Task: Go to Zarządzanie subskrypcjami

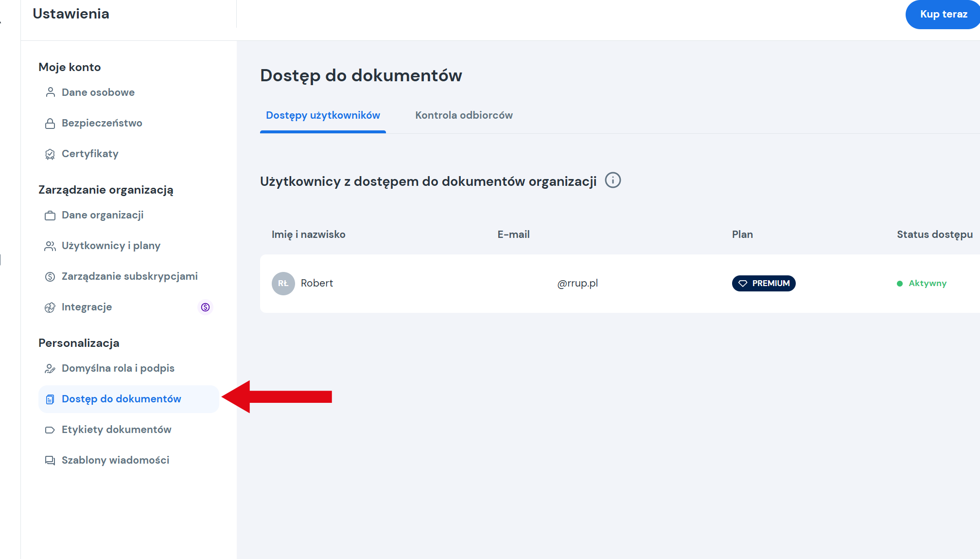Action: click(x=129, y=276)
